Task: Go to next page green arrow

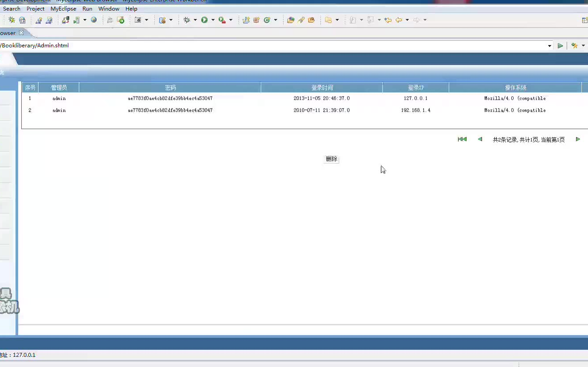Action: click(x=578, y=139)
